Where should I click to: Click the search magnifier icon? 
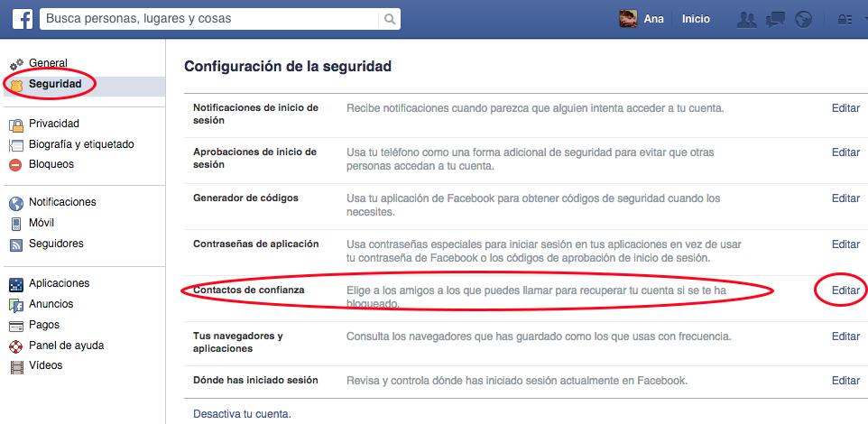pos(390,19)
